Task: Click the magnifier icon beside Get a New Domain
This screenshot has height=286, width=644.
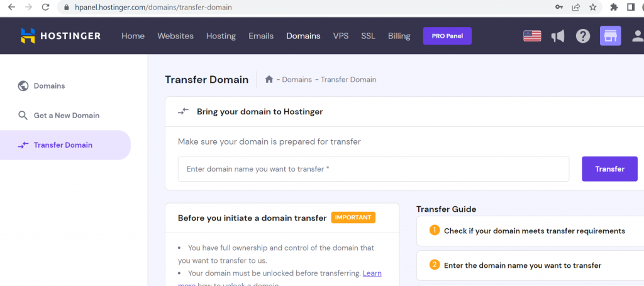Action: pyautogui.click(x=23, y=115)
